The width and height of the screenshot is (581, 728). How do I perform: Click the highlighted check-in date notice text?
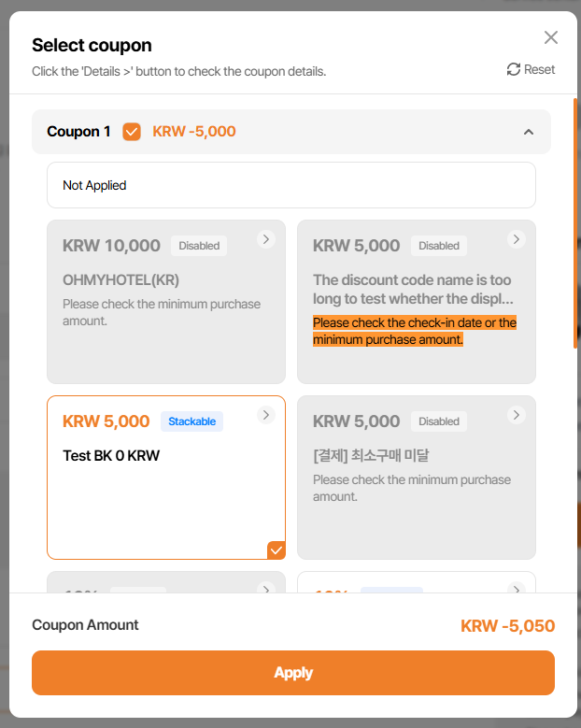pos(415,331)
